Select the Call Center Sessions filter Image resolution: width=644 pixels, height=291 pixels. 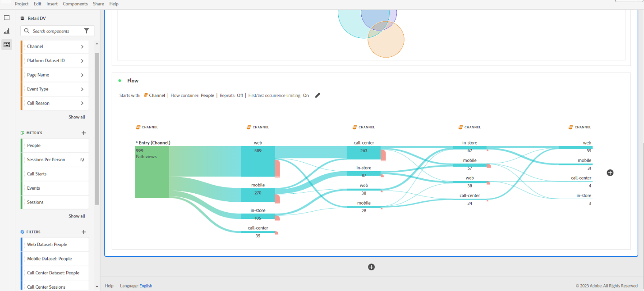tap(55, 287)
